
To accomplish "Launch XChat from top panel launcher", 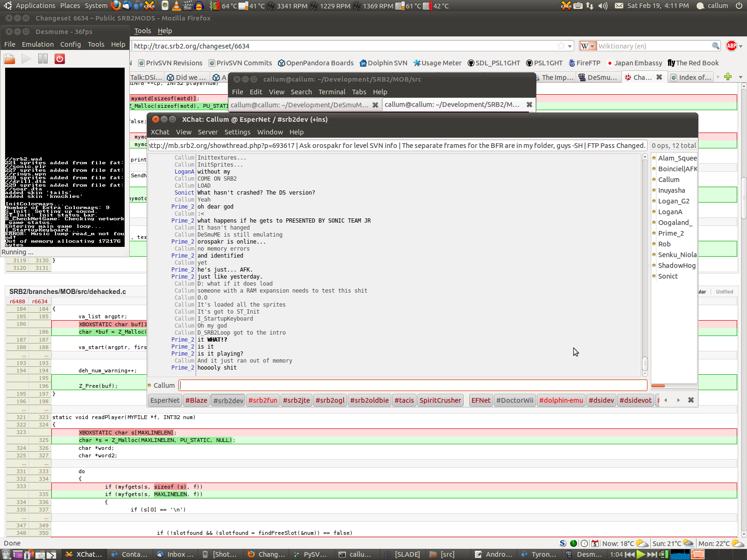I will coord(149,6).
